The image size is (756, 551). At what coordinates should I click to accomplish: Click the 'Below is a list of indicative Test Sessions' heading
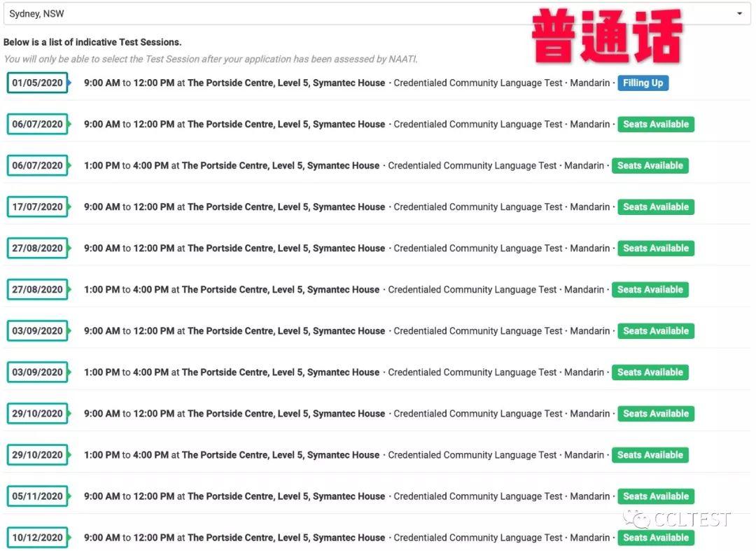(x=92, y=43)
